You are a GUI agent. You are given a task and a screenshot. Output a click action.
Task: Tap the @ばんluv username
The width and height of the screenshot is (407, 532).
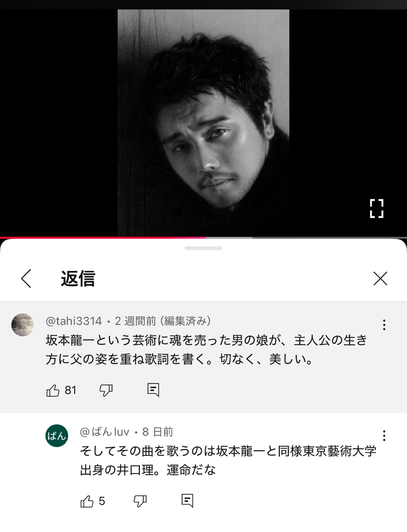104,432
